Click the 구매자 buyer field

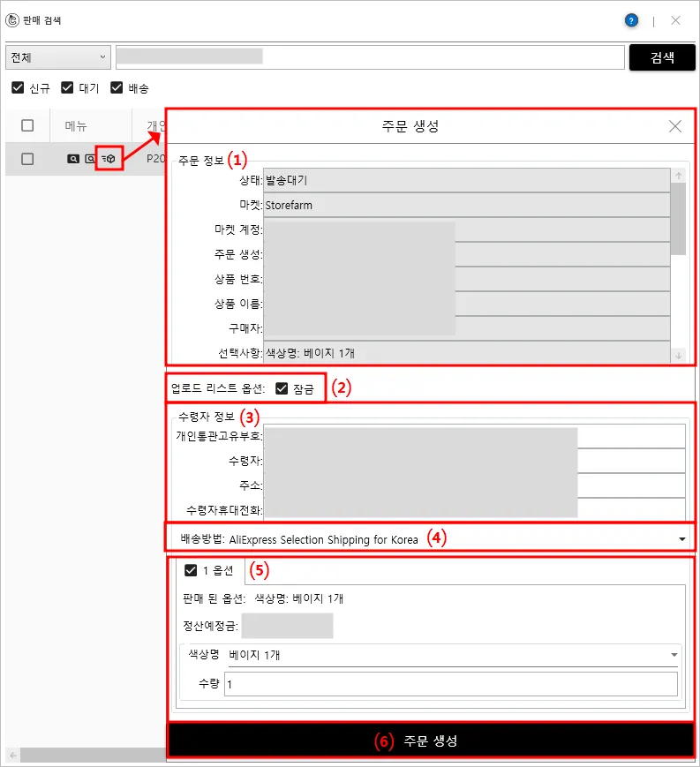click(467, 327)
